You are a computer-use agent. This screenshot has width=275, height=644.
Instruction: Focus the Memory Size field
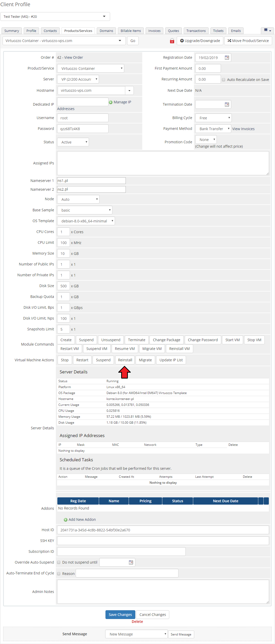tap(64, 253)
